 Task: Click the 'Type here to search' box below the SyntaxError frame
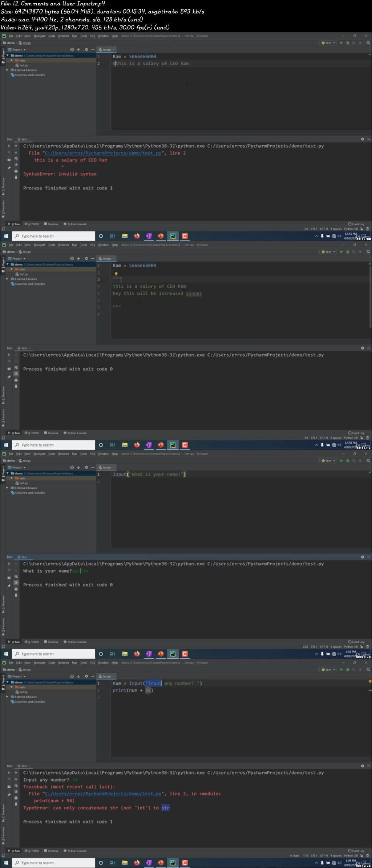tap(54, 236)
